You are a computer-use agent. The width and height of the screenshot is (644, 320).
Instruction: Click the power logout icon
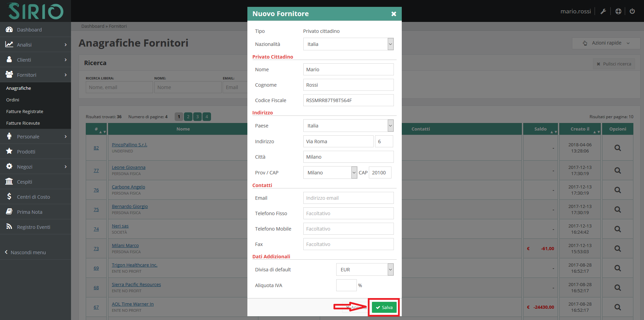coord(632,11)
